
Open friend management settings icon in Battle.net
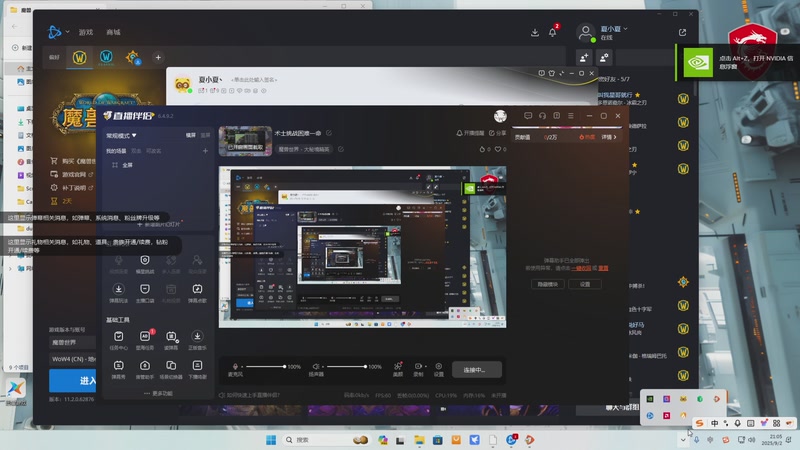pos(604,58)
